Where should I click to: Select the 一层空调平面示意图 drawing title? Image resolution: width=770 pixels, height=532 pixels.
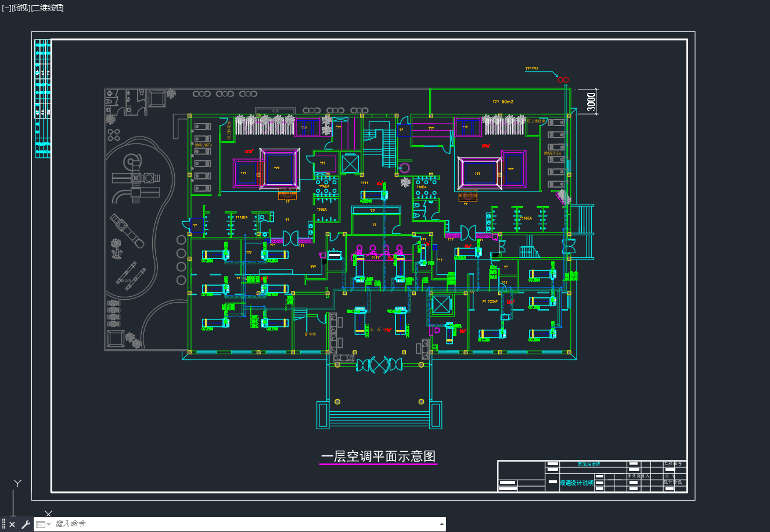point(378,456)
